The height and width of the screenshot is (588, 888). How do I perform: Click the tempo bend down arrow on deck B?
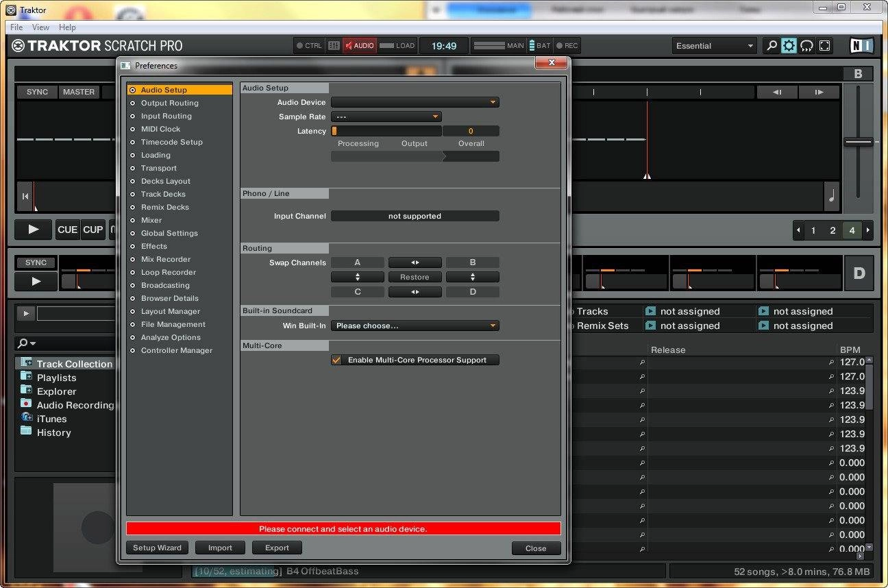tap(777, 92)
